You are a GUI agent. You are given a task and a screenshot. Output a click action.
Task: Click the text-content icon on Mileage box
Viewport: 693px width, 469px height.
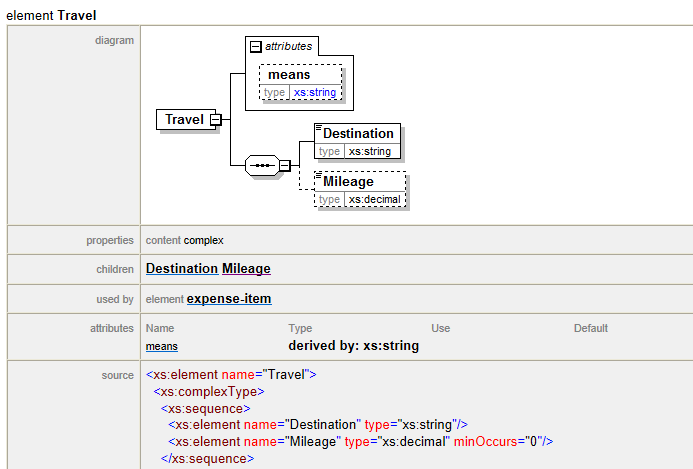click(318, 176)
